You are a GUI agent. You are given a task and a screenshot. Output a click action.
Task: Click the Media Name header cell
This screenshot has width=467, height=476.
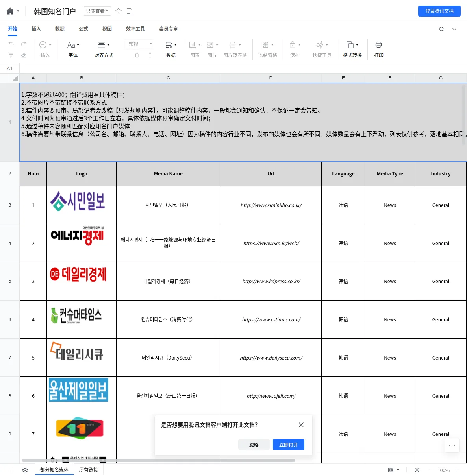point(168,173)
